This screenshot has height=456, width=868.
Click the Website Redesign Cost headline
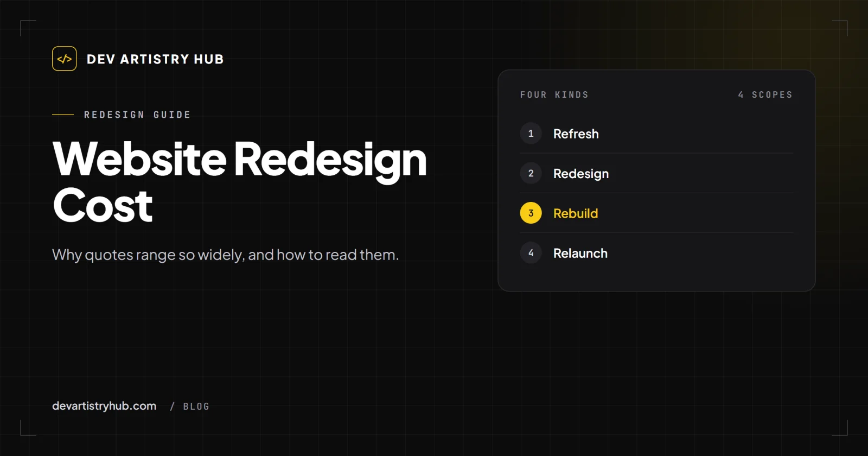[x=239, y=181]
